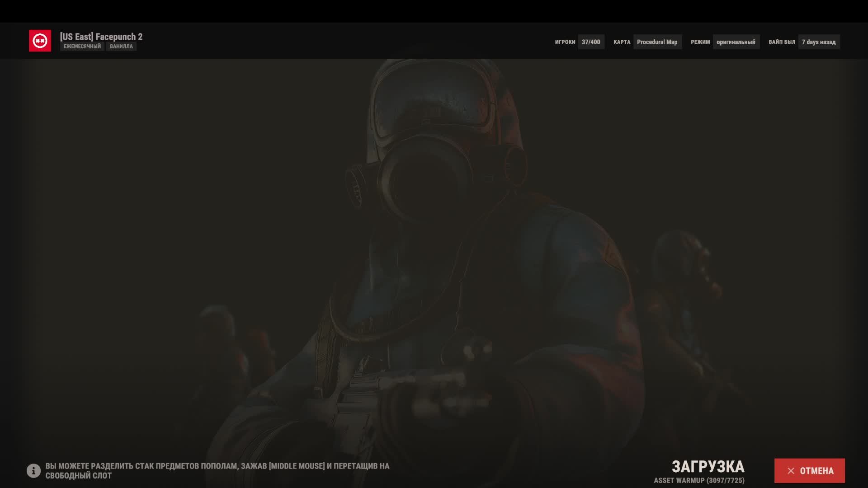
Task: Click the оригинальный mode value
Action: pyautogui.click(x=736, y=42)
